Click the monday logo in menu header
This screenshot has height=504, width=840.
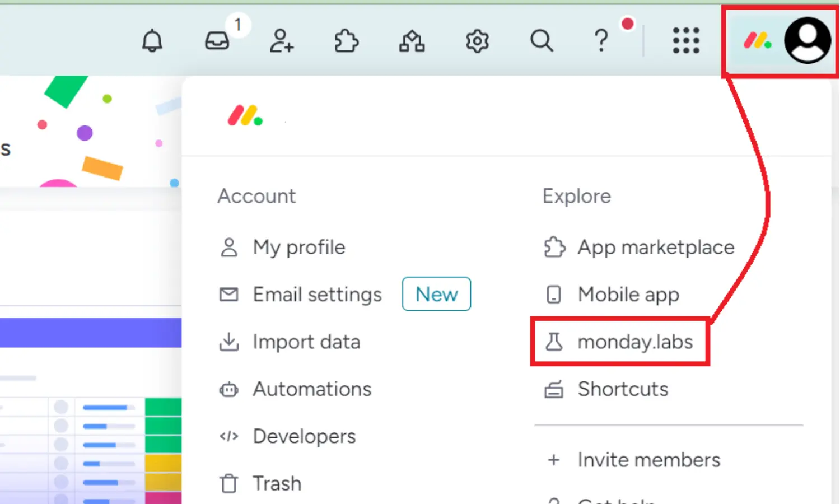[x=245, y=116]
